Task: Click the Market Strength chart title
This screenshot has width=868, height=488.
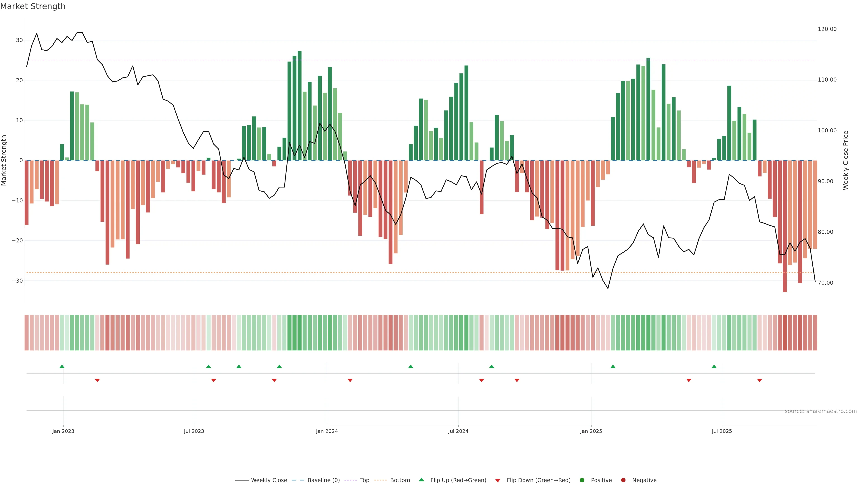Action: [x=33, y=6]
